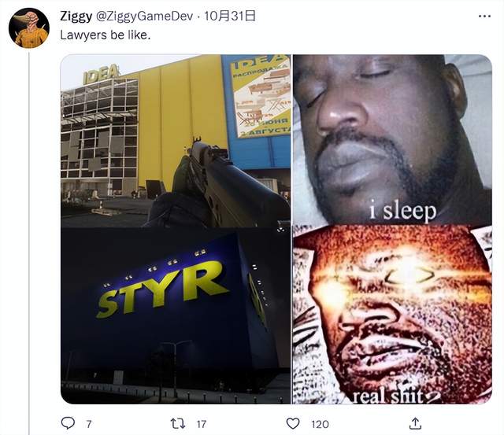Open Ziggy's profile avatar picture
504x435 pixels.
coord(29,28)
